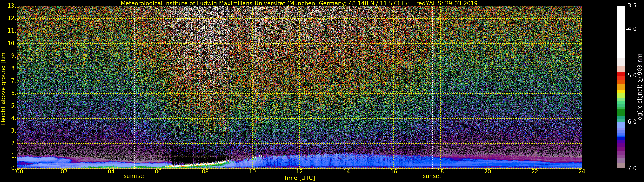Click the y-axis tick label '2.'

[13, 143]
